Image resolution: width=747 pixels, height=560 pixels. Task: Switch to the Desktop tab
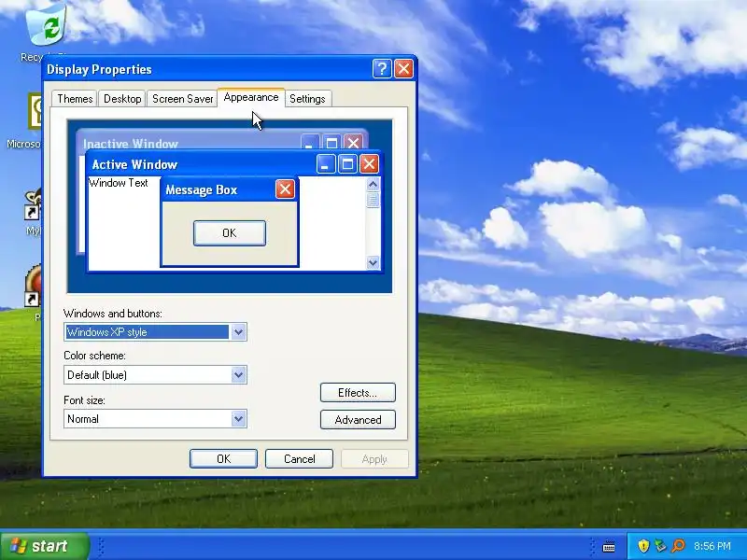point(122,99)
